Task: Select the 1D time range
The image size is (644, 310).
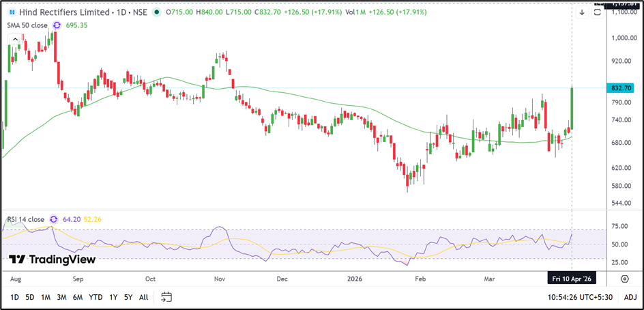Action: click(x=14, y=297)
